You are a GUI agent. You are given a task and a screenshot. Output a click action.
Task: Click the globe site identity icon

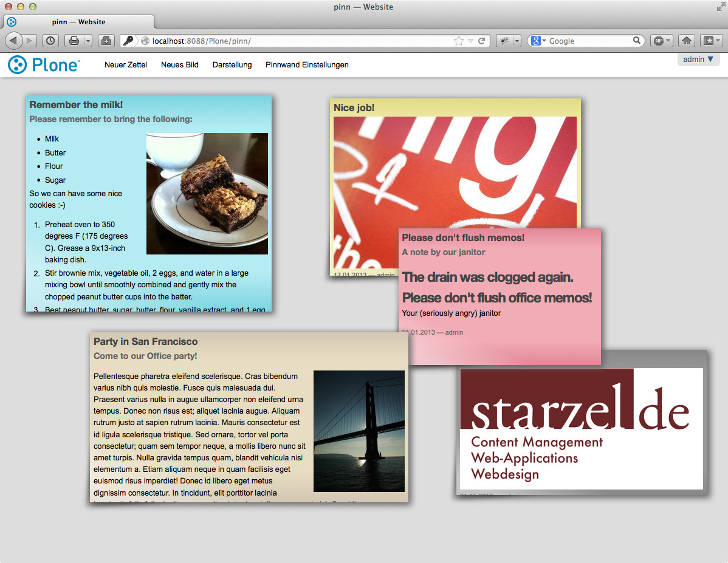pos(145,41)
